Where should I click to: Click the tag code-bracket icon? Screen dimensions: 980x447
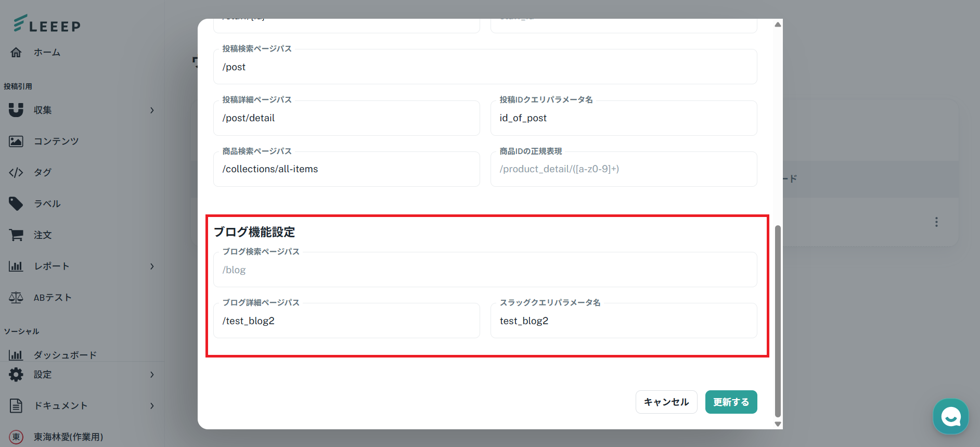pyautogui.click(x=16, y=172)
